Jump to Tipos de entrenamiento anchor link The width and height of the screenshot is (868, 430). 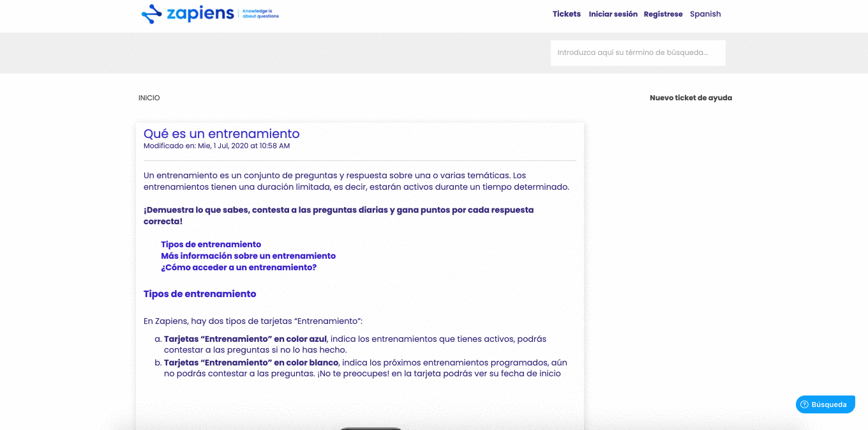coord(211,244)
